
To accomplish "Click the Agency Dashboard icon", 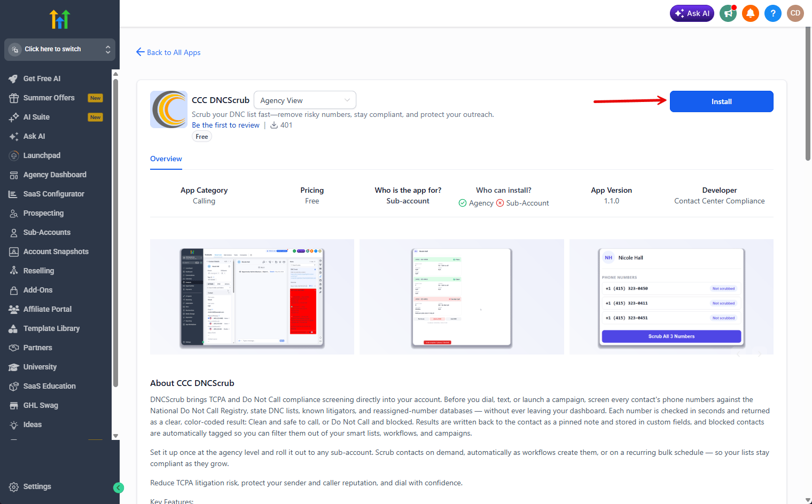I will [14, 175].
